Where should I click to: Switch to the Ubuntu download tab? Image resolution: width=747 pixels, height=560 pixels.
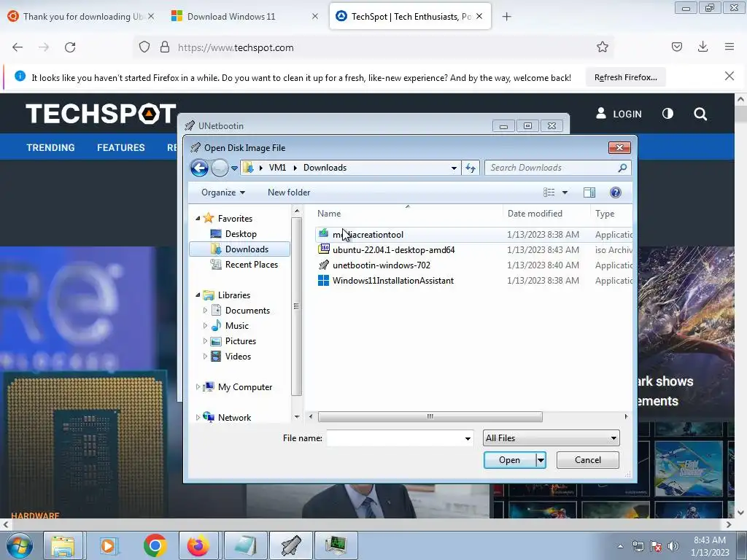click(x=82, y=17)
